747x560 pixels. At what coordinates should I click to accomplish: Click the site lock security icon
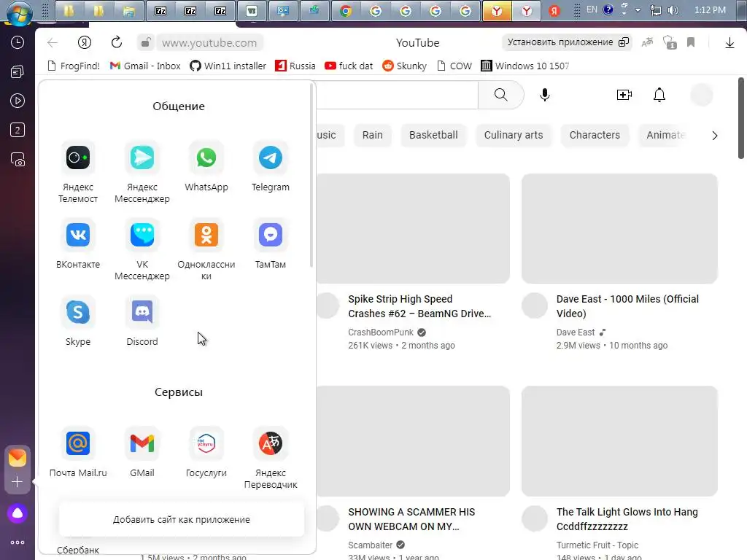point(146,43)
